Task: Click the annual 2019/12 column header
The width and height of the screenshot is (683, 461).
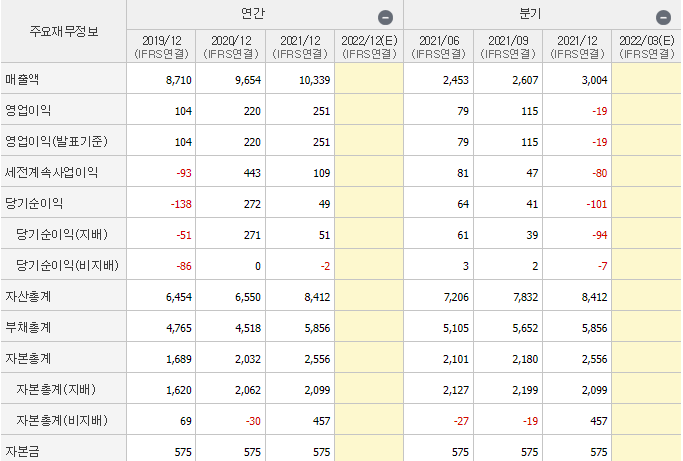Action: click(x=162, y=47)
